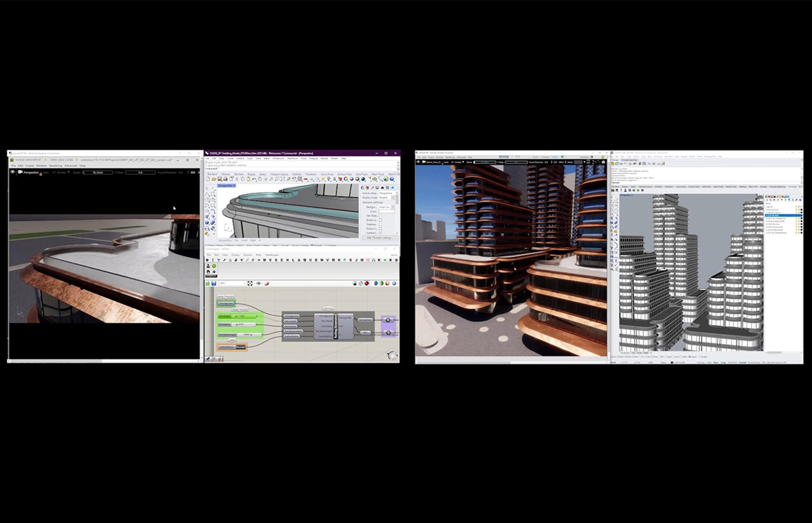Click the Undo arrow icon in Rhino toolbar

coord(254,179)
